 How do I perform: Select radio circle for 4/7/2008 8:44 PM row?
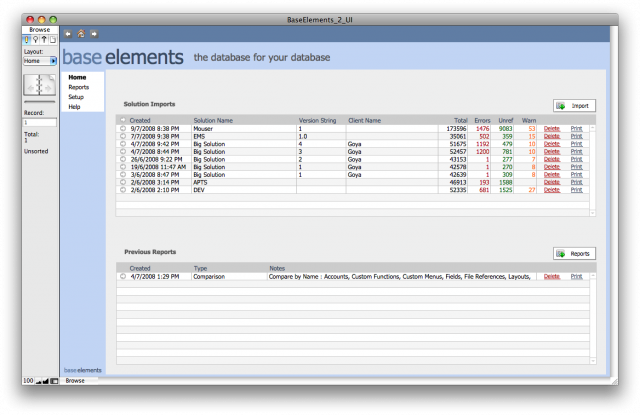point(123,151)
